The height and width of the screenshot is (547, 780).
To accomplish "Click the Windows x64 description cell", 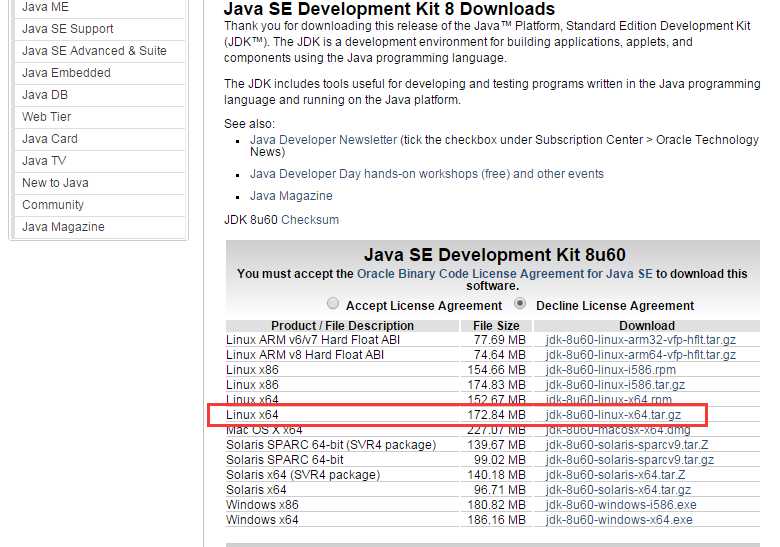I will [x=262, y=519].
